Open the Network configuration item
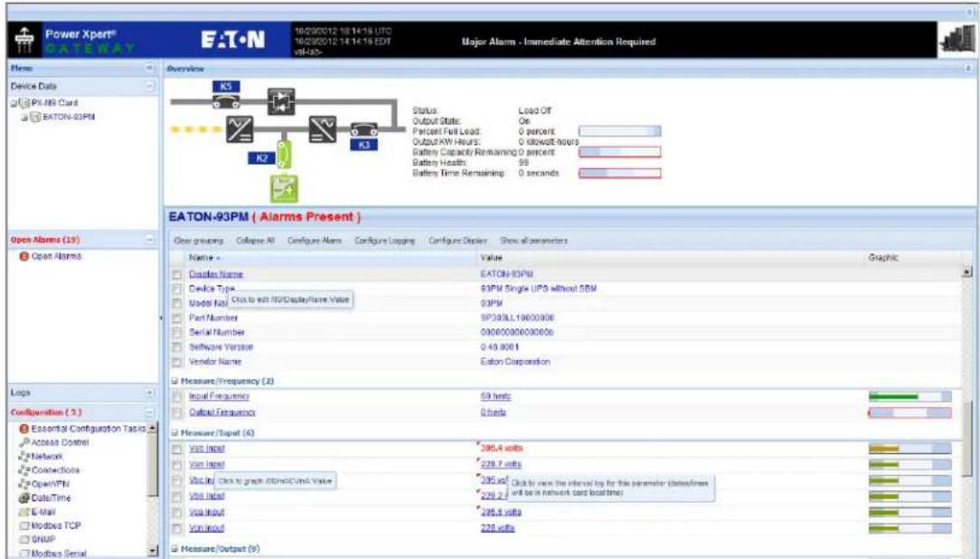Image resolution: width=980 pixels, height=559 pixels. point(42,456)
